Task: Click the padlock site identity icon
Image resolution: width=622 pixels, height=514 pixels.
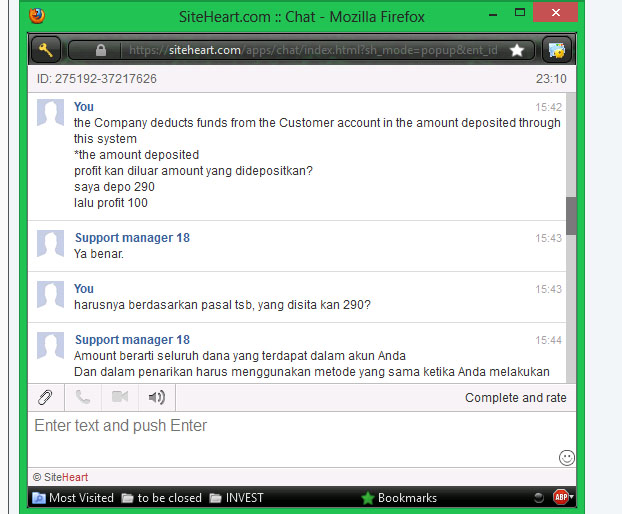Action: (x=101, y=50)
